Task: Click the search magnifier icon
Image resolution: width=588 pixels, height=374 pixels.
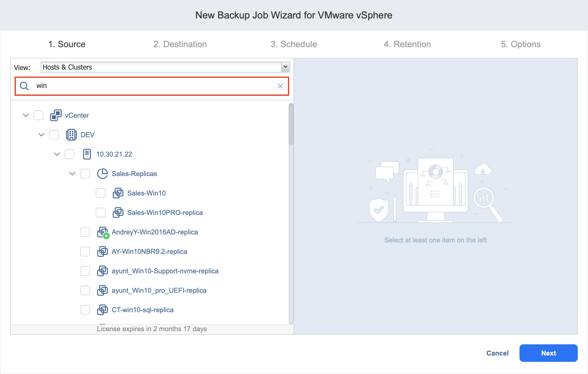Action: (24, 86)
